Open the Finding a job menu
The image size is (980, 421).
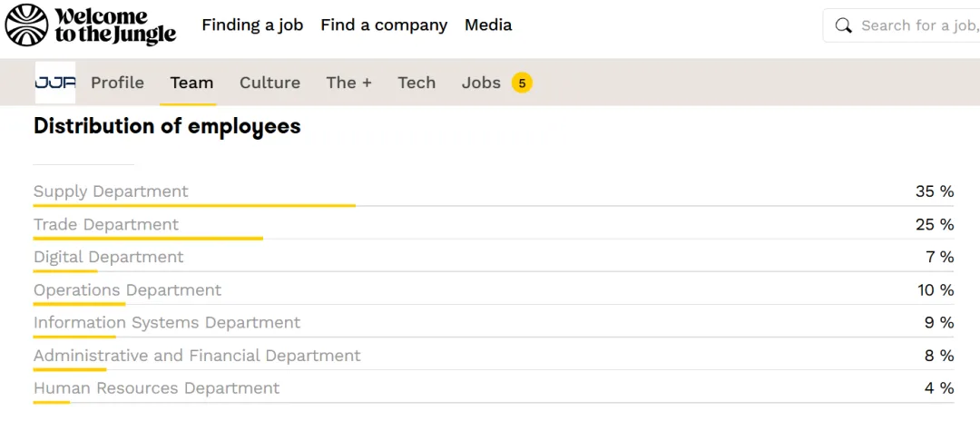point(252,25)
